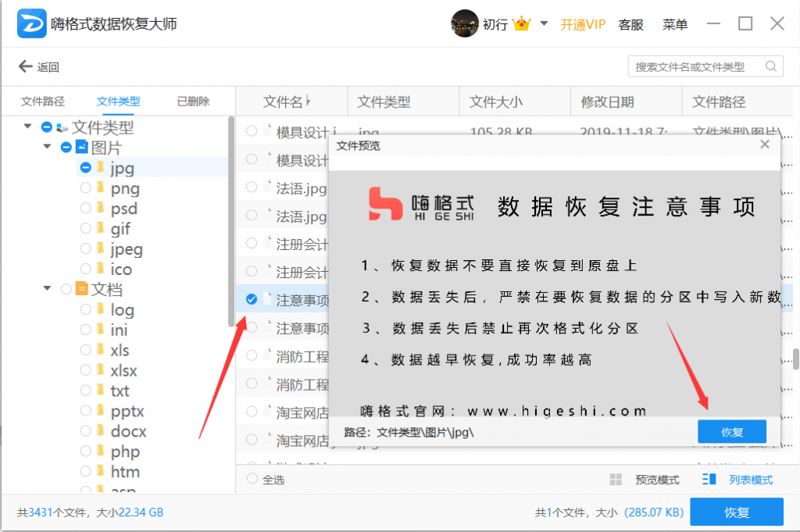Click the txt folder icon

click(101, 390)
